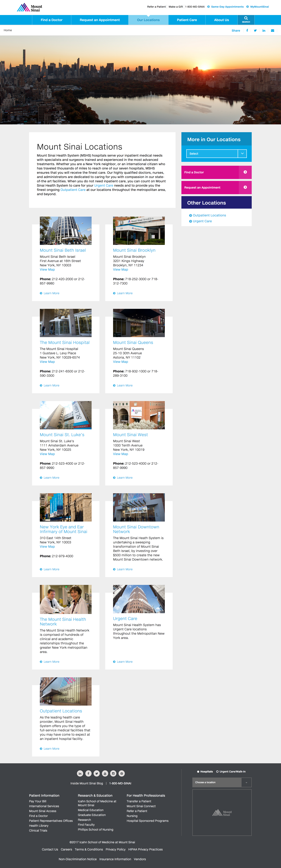
Task: Open the MyMountSinai link in the header
Action: tap(259, 7)
